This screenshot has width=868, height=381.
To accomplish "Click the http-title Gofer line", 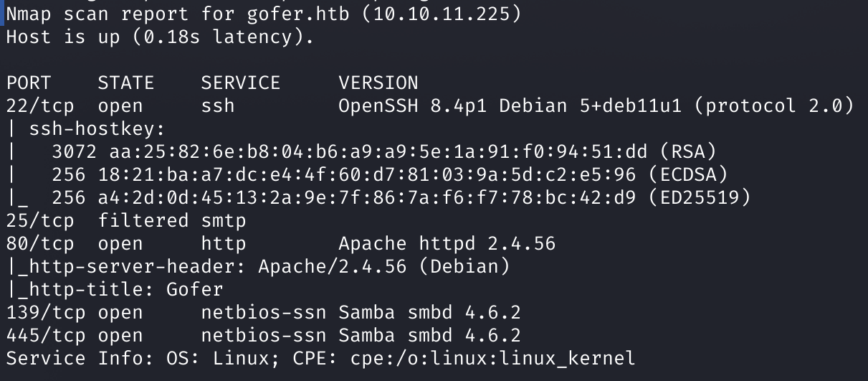I will 115,289.
